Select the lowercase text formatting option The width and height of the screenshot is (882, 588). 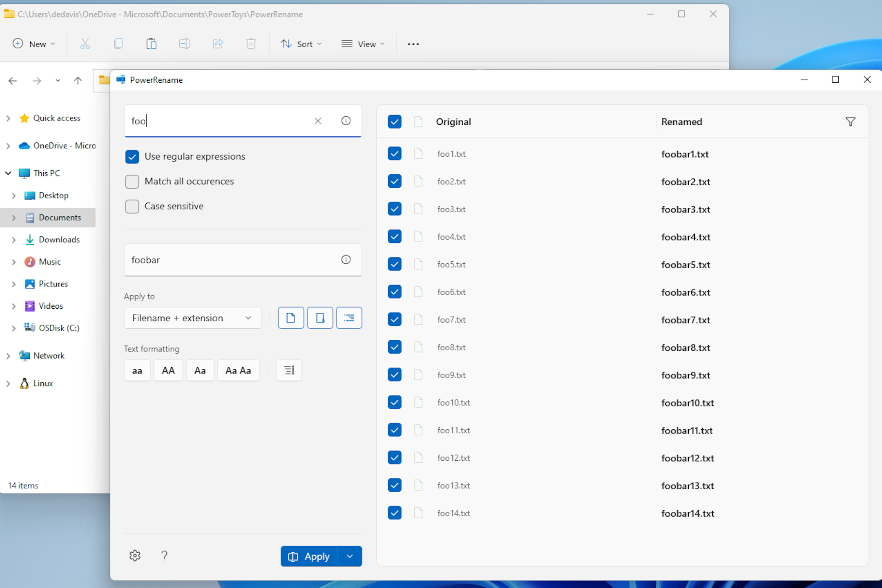(x=136, y=370)
